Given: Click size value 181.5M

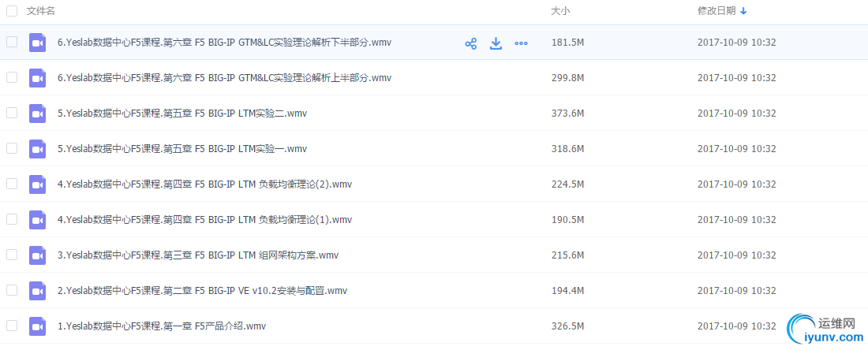Looking at the screenshot, I should click(568, 43).
